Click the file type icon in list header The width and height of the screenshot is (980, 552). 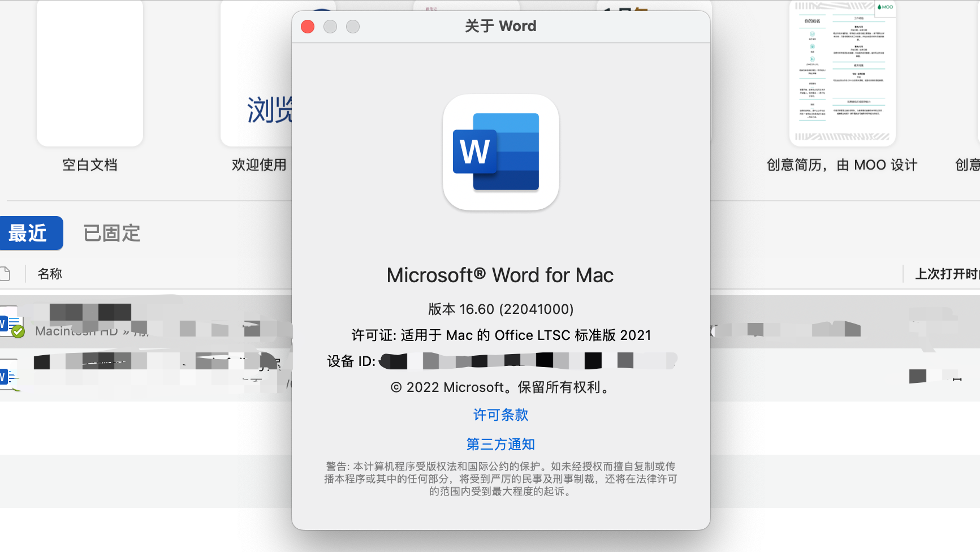point(5,274)
